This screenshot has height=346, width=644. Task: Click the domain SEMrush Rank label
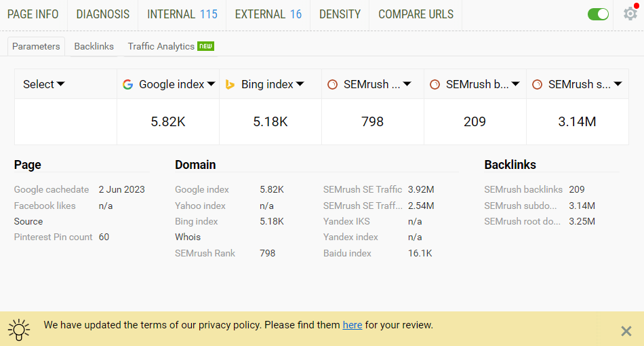(x=205, y=253)
